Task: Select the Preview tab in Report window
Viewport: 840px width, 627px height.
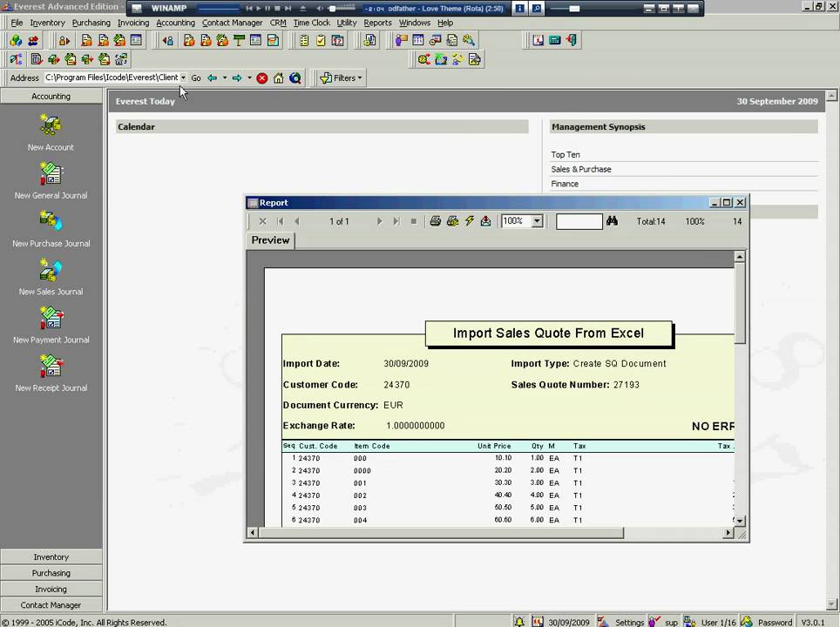Action: (x=270, y=239)
